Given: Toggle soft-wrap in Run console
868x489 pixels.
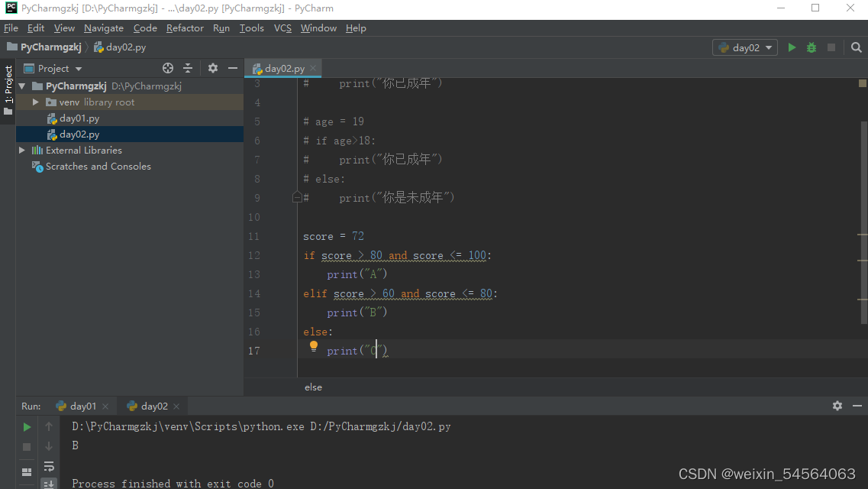Looking at the screenshot, I should click(49, 466).
